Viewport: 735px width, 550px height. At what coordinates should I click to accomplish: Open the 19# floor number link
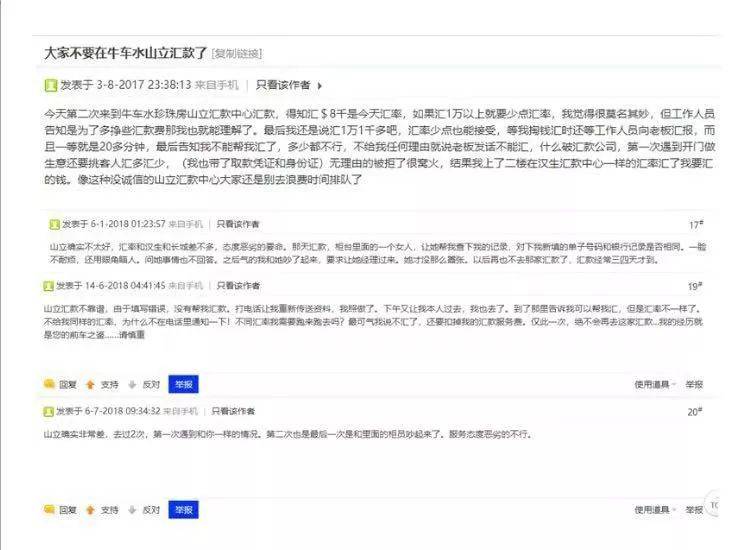click(695, 286)
